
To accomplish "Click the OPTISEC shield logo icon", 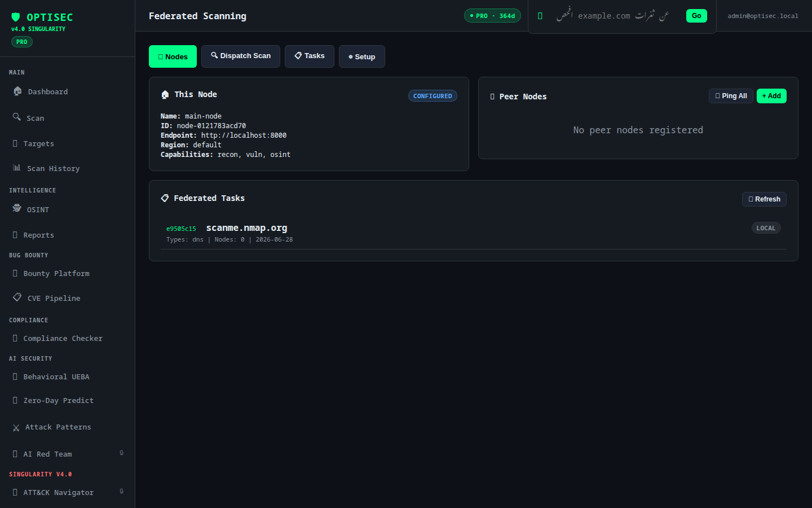I will tap(16, 17).
